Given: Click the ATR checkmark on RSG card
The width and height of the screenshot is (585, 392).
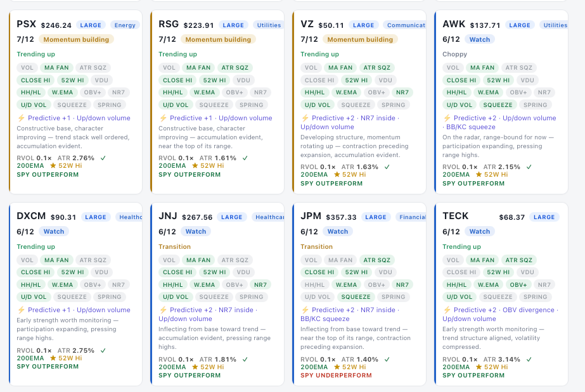Looking at the screenshot, I should coord(245,158).
